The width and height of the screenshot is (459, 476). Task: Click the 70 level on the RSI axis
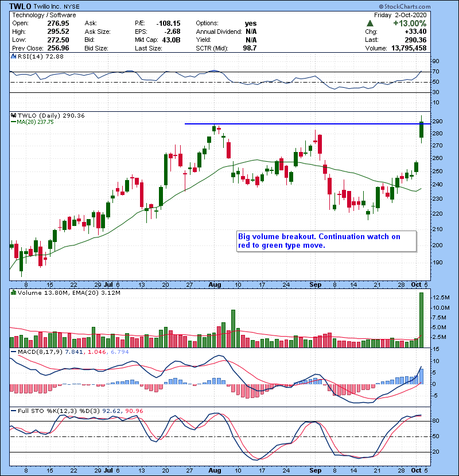[x=435, y=72]
